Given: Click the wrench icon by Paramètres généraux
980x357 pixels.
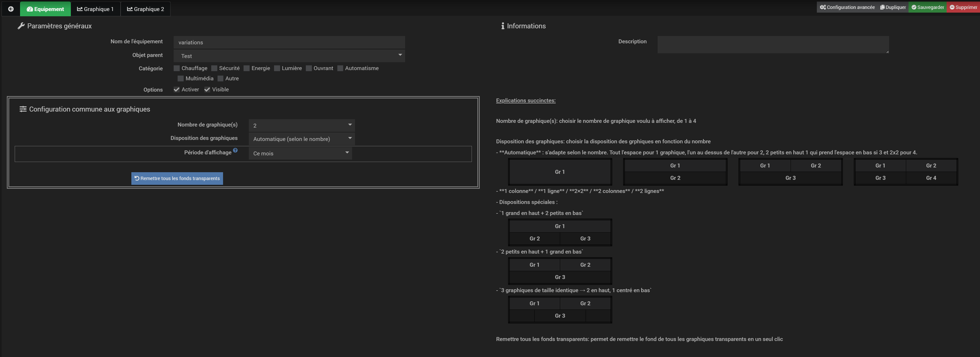Looking at the screenshot, I should point(21,26).
